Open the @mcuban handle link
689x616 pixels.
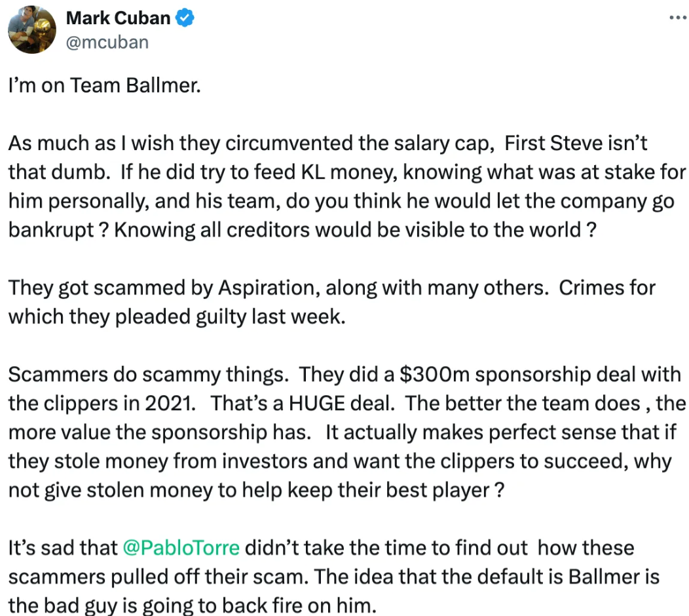click(107, 42)
